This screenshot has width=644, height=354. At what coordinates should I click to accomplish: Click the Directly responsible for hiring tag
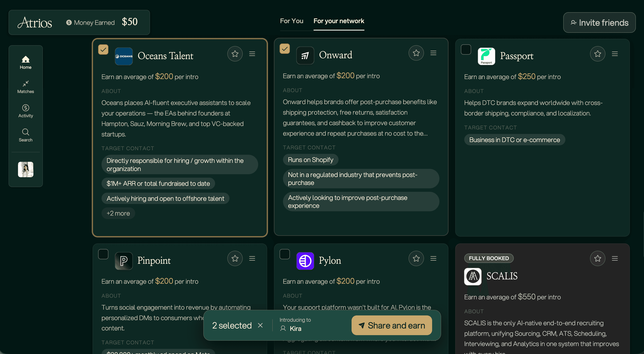(x=180, y=165)
